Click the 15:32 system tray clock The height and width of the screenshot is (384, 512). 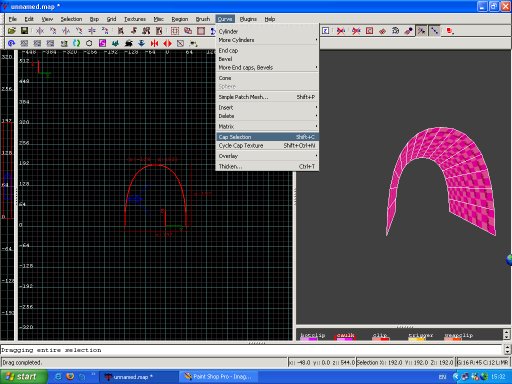498,377
